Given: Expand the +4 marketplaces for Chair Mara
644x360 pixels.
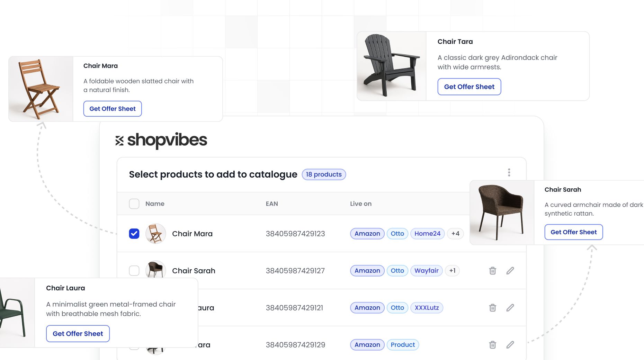Looking at the screenshot, I should pos(455,234).
